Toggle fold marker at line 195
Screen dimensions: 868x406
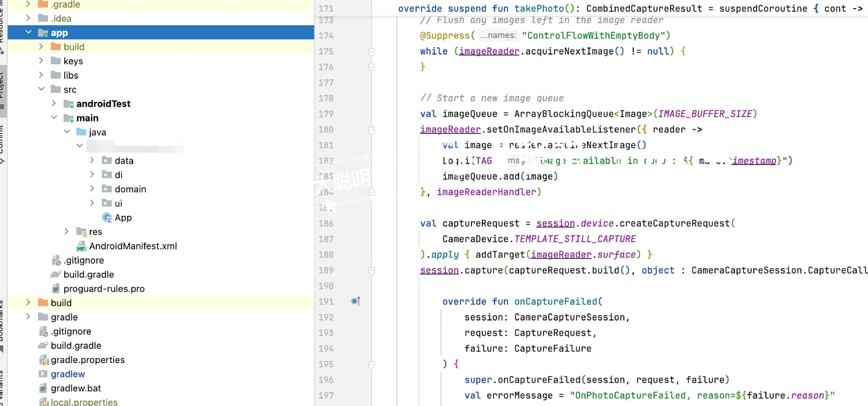point(371,364)
